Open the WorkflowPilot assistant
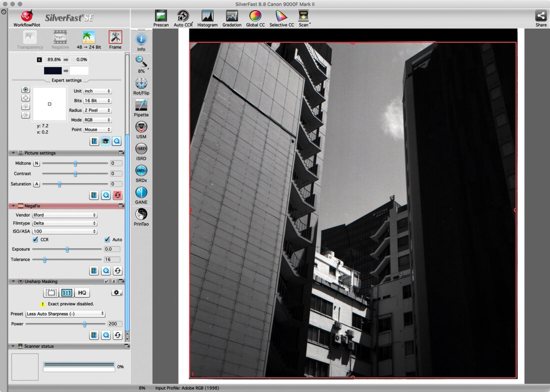 pos(26,17)
